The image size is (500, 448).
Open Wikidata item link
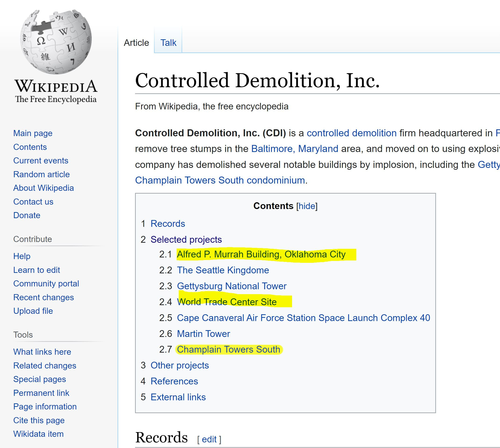click(38, 434)
